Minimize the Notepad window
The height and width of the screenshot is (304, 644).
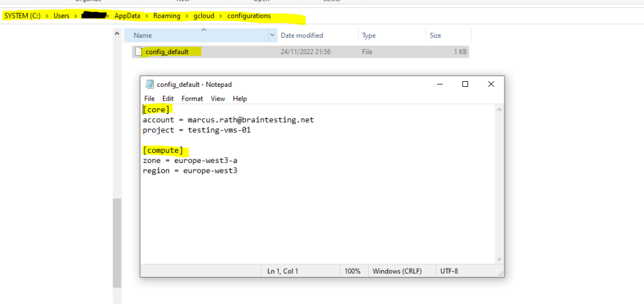click(x=440, y=84)
